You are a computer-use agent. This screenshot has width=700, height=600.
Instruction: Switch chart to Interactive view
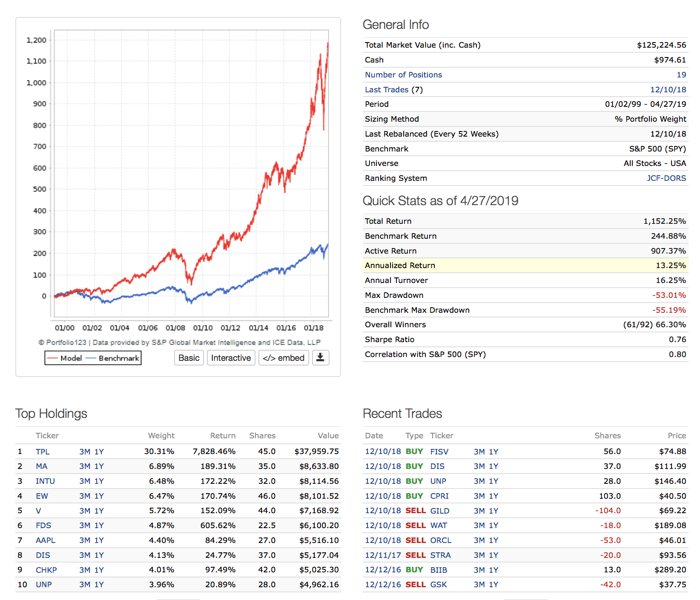tap(231, 358)
